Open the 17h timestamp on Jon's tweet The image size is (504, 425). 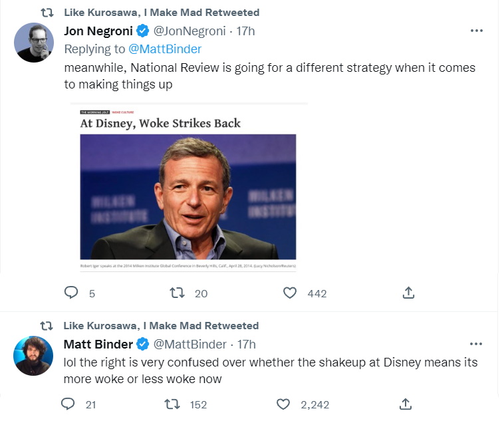point(246,31)
